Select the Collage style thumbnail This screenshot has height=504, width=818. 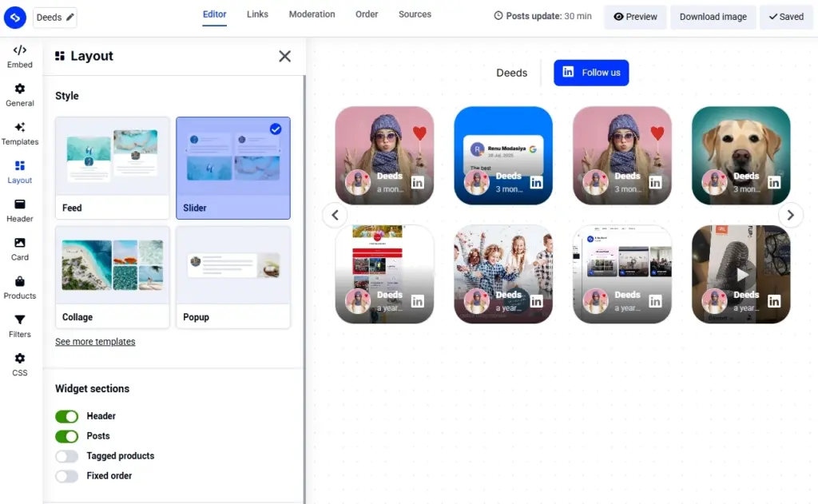tap(112, 264)
